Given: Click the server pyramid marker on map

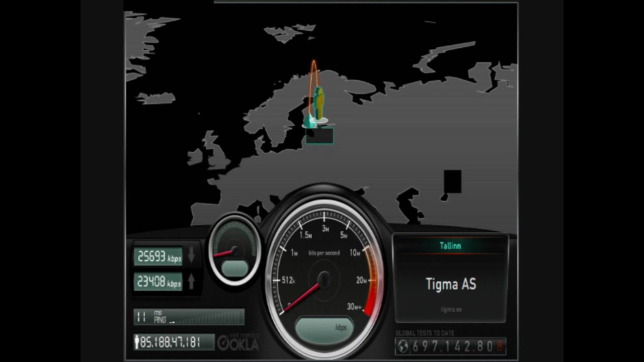Looking at the screenshot, I should [x=309, y=121].
